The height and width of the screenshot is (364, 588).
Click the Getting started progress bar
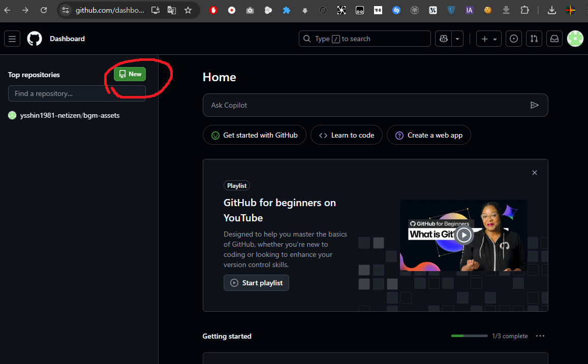tap(470, 336)
